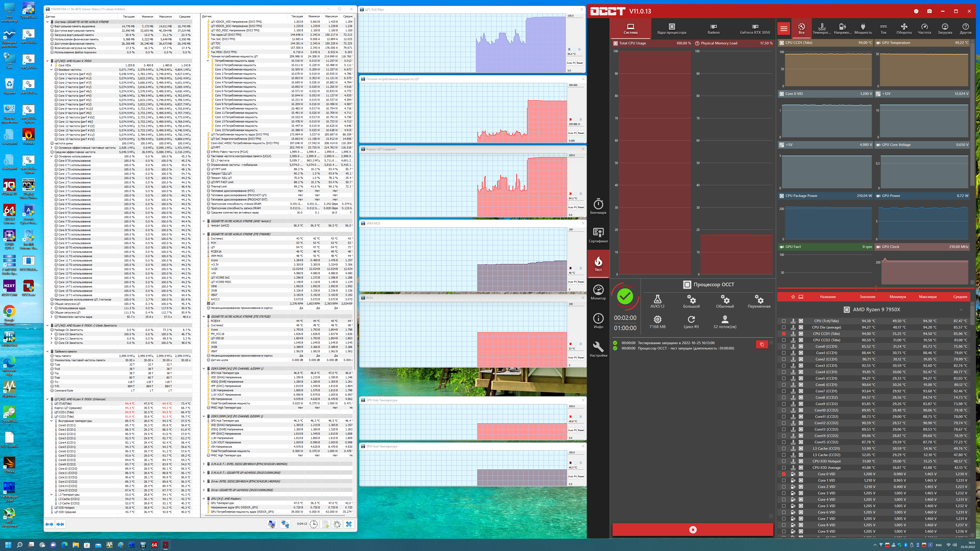The image size is (980, 551).
Task: Show temperature sensors only in OCCT
Action: (x=822, y=29)
